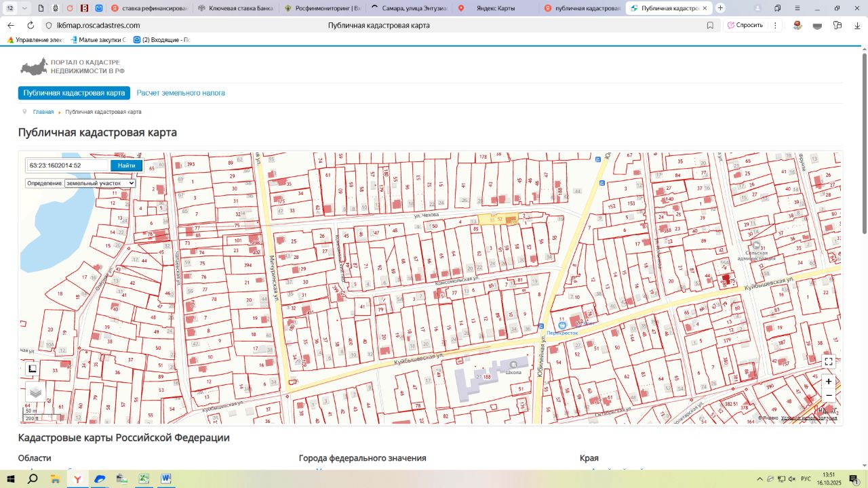Open the земельный участок type dropdown
The image size is (868, 488).
click(100, 183)
